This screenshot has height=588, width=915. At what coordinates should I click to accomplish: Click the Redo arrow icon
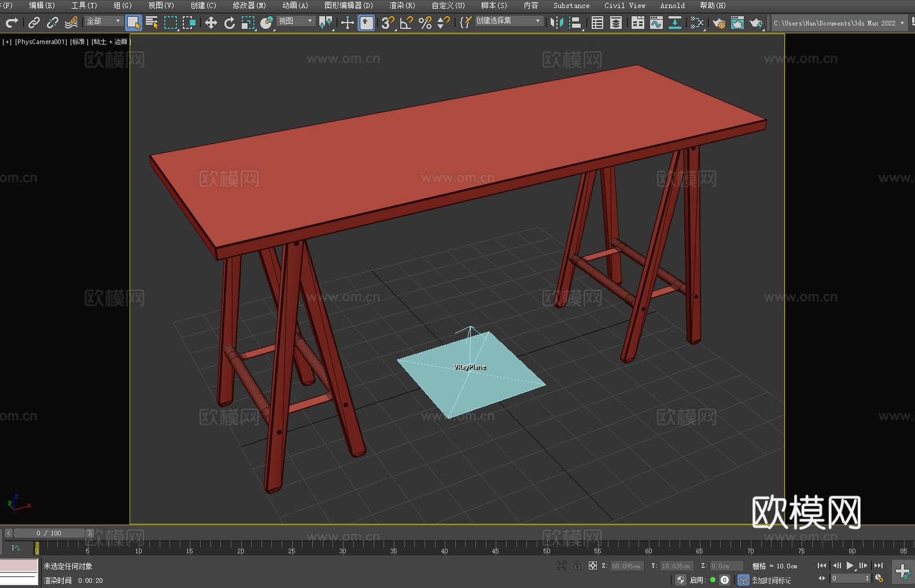12,23
